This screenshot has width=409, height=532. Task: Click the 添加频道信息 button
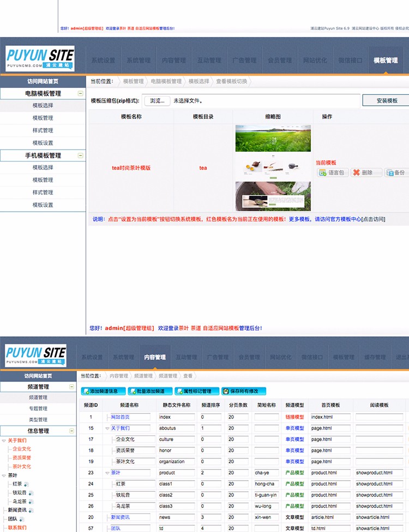click(104, 391)
